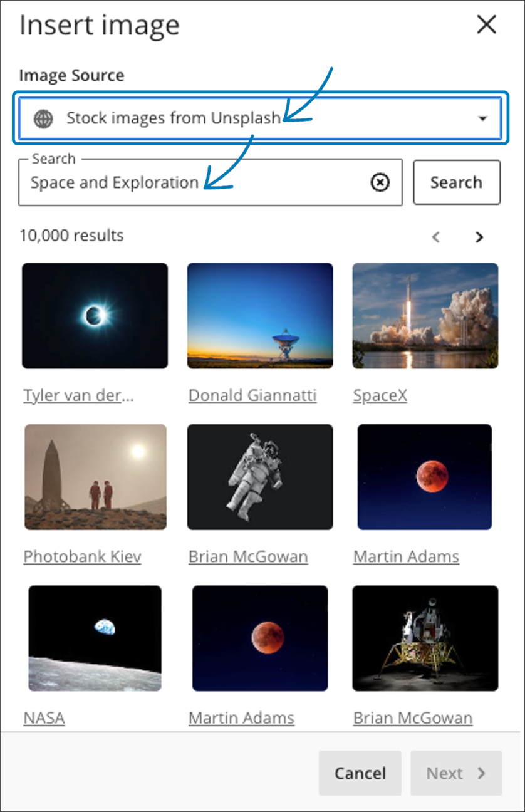The width and height of the screenshot is (525, 812).
Task: Select the Earthrise over Moon image
Action: point(95,638)
